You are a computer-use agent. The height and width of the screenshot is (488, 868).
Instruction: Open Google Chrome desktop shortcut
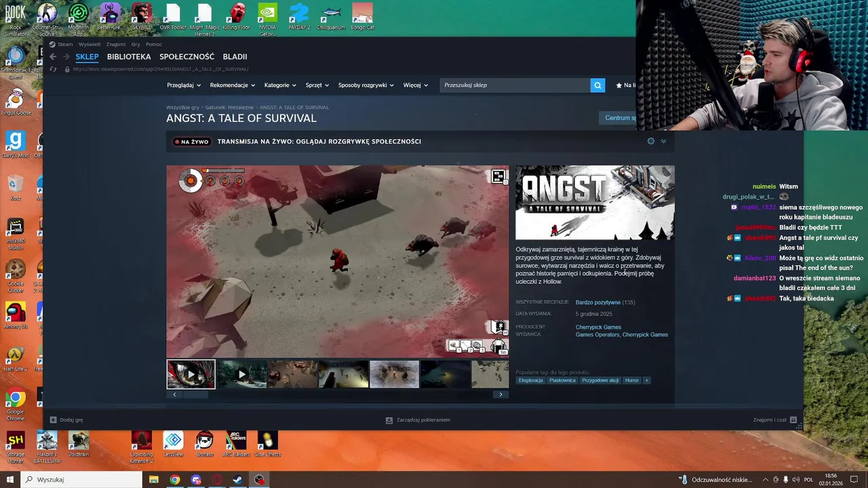[16, 404]
